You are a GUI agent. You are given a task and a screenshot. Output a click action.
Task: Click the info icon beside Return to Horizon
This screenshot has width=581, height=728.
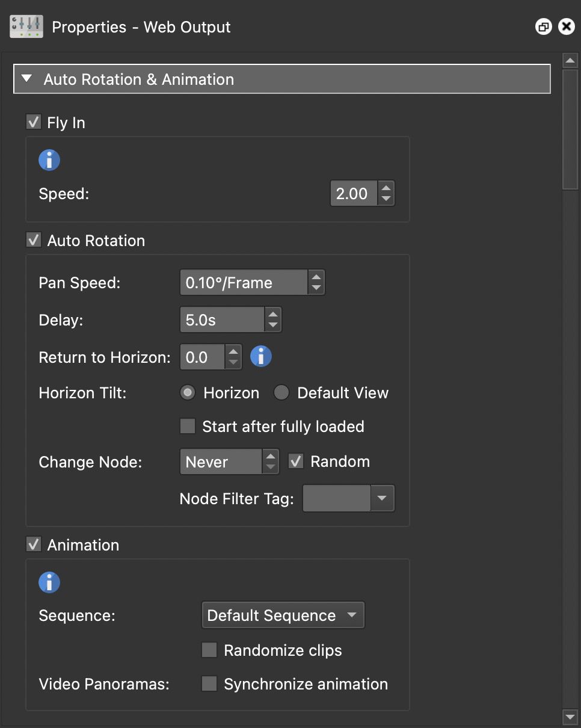(x=260, y=356)
